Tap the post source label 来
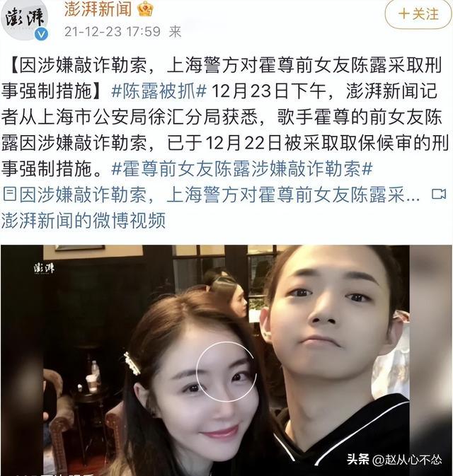 pyautogui.click(x=176, y=31)
